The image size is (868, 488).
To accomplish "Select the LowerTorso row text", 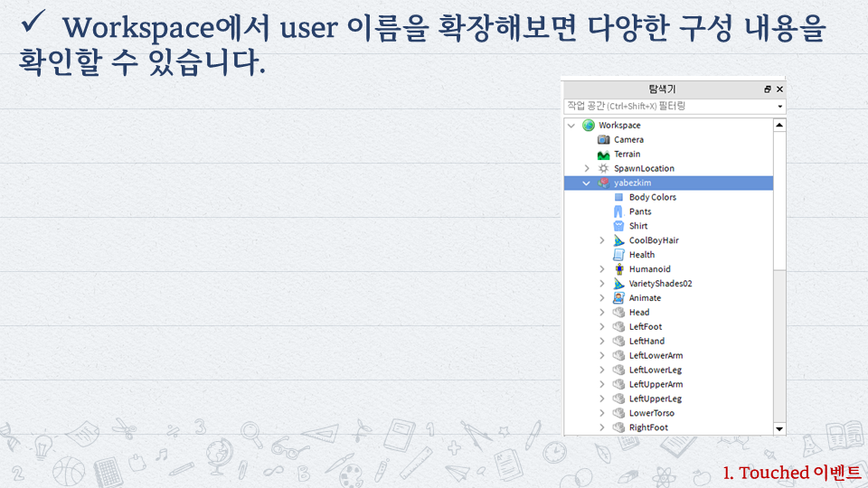I will [652, 413].
